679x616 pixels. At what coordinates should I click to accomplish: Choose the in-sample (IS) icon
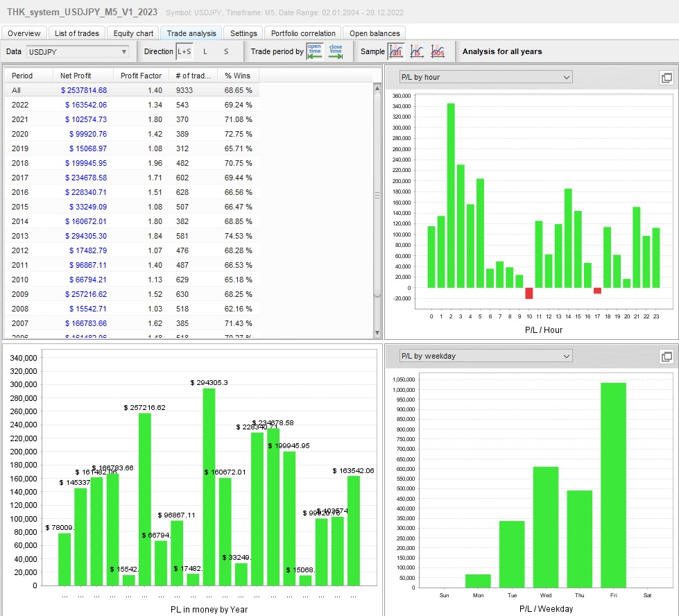417,51
